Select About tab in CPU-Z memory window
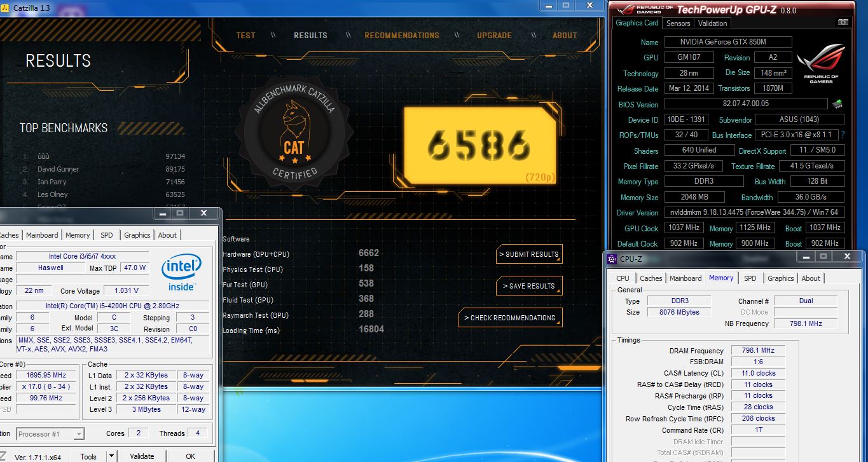Screen dimensions: 868x462 tap(811, 278)
